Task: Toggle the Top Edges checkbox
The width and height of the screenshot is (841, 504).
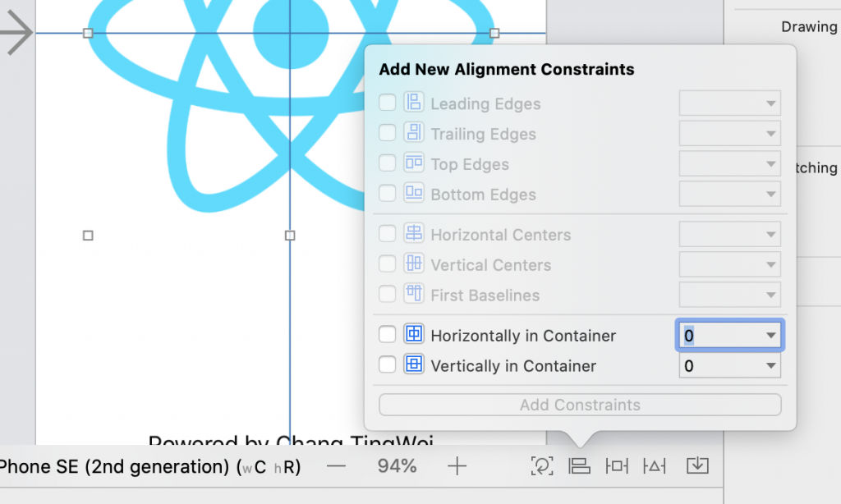Action: click(388, 163)
